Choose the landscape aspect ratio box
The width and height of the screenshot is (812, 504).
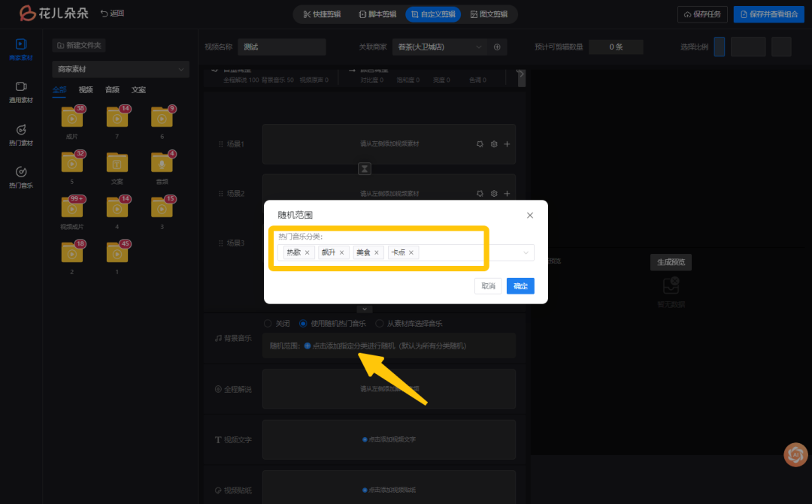(748, 47)
